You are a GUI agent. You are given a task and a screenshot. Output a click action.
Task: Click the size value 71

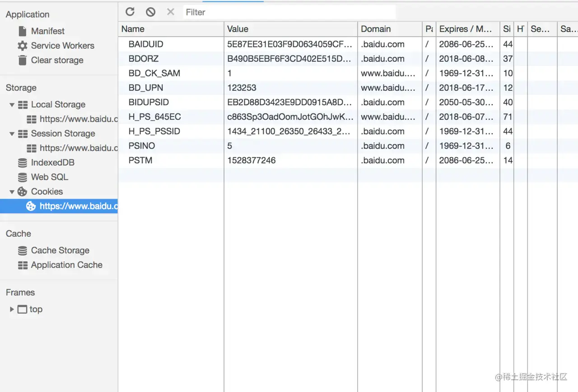[x=508, y=117]
